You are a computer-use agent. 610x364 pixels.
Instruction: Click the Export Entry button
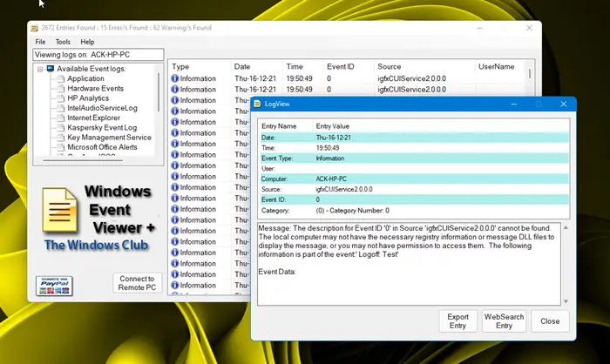coord(457,321)
